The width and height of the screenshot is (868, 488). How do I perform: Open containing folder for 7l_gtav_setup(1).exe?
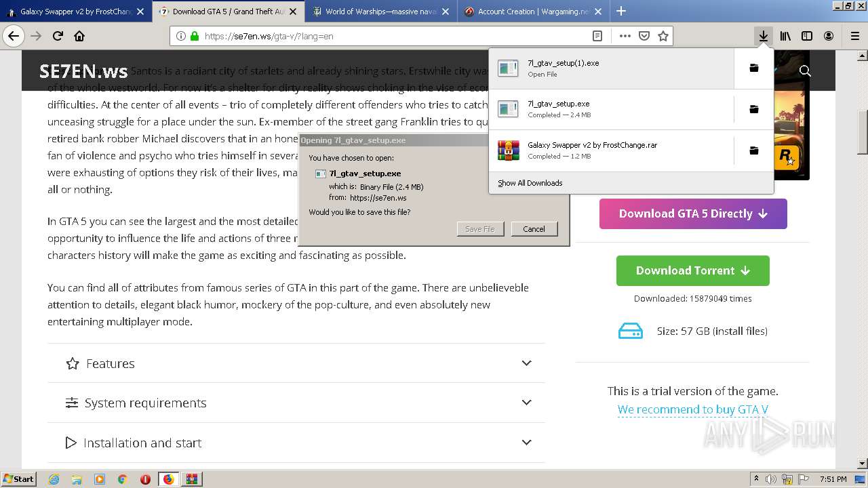click(753, 68)
